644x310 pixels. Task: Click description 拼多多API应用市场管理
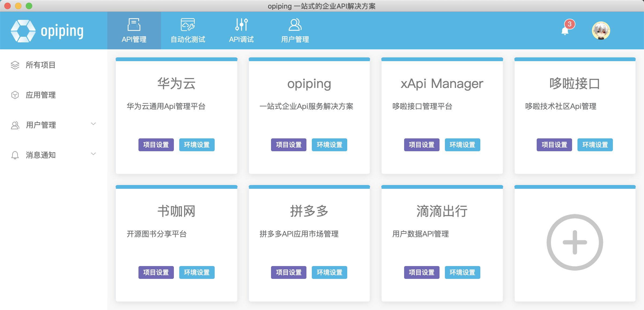[x=299, y=234]
